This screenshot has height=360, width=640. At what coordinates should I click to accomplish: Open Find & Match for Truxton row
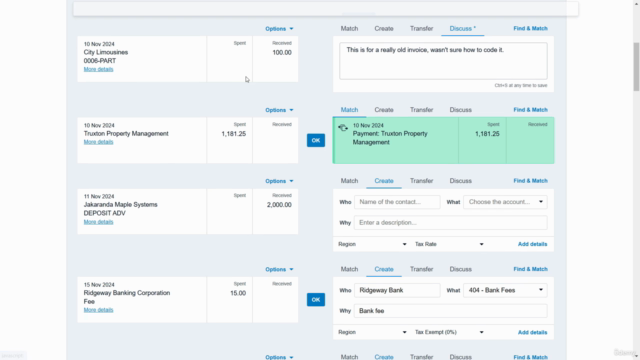[530, 110]
